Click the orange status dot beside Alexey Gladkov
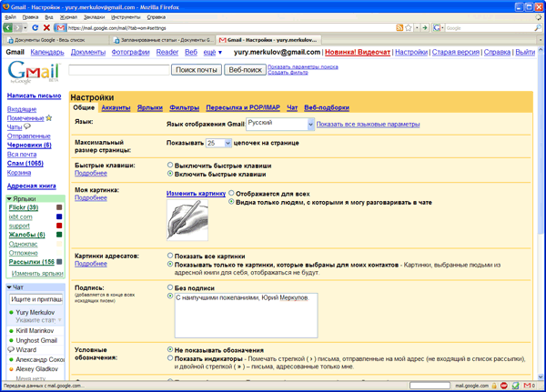This screenshot has width=546, height=392. [11, 369]
